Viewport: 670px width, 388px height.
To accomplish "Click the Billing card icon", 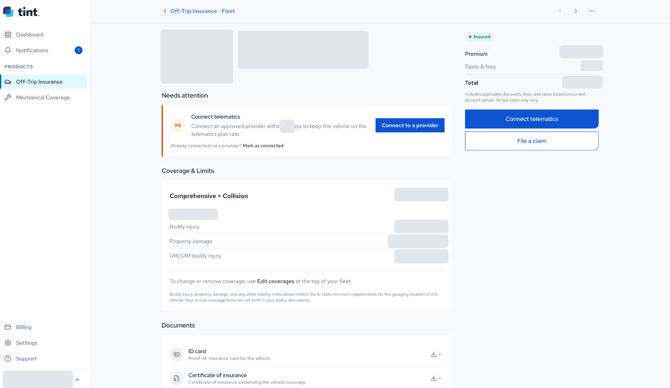I will (x=8, y=327).
